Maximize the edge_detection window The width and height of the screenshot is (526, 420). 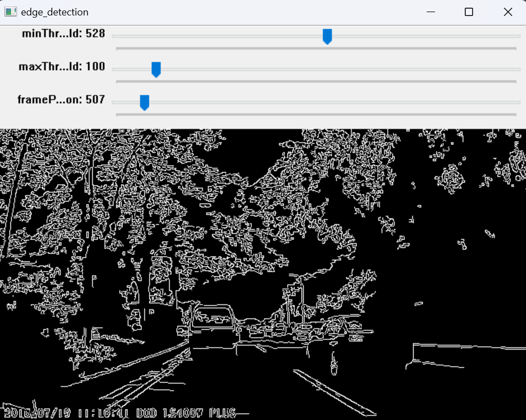coord(469,12)
